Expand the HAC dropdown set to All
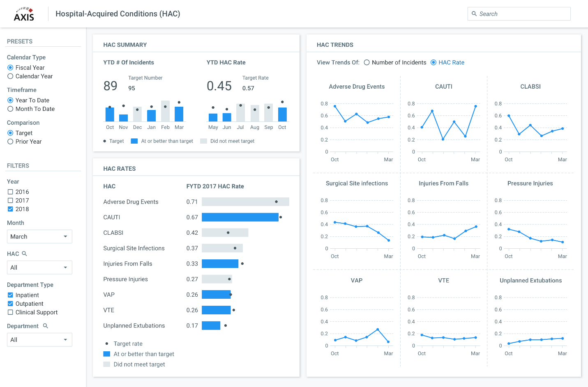The image size is (588, 387). 39,267
